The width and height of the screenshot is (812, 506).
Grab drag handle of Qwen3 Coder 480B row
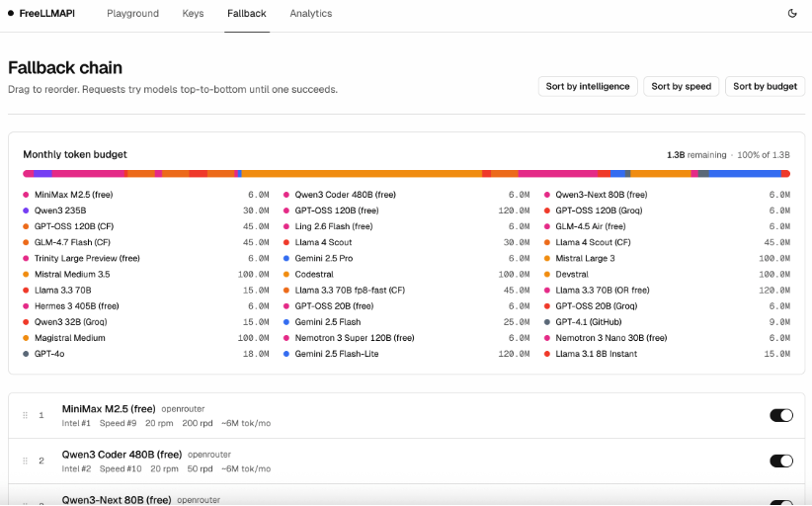(25, 461)
